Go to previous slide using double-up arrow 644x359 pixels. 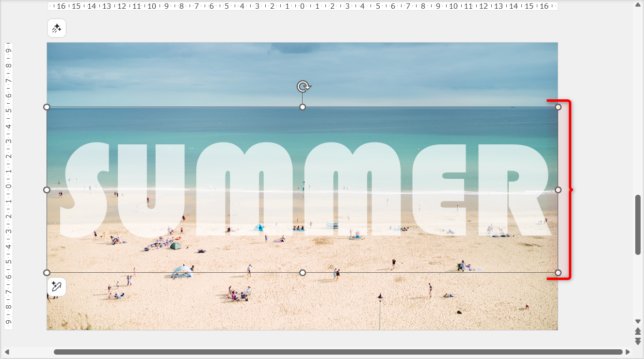click(x=638, y=331)
